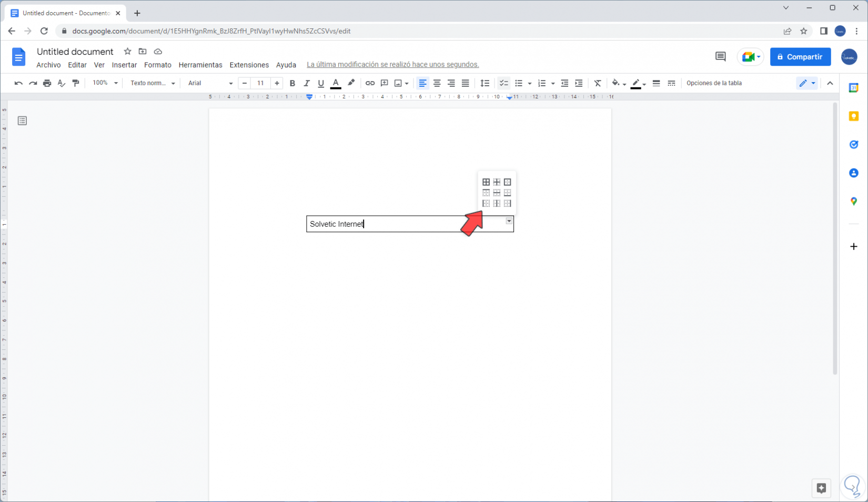Viewport: 868px width, 502px height.
Task: Expand the bulleted list options arrow
Action: pyautogui.click(x=530, y=83)
